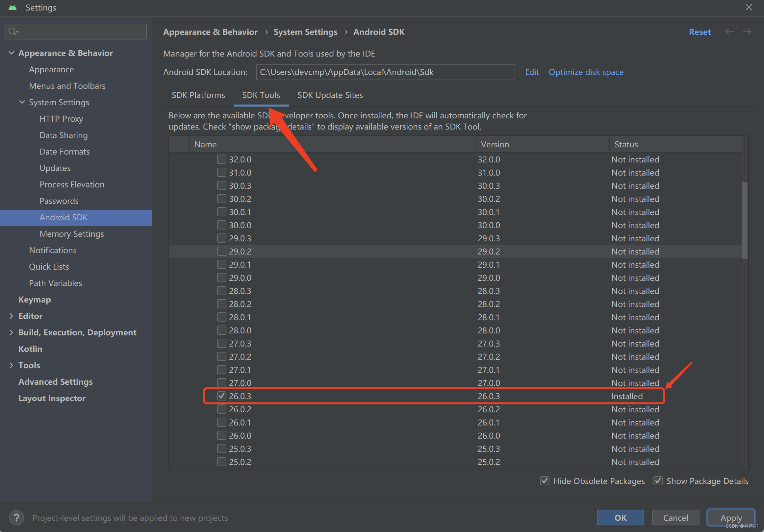Click the search magnifier icon
This screenshot has height=532, width=764.
(13, 32)
